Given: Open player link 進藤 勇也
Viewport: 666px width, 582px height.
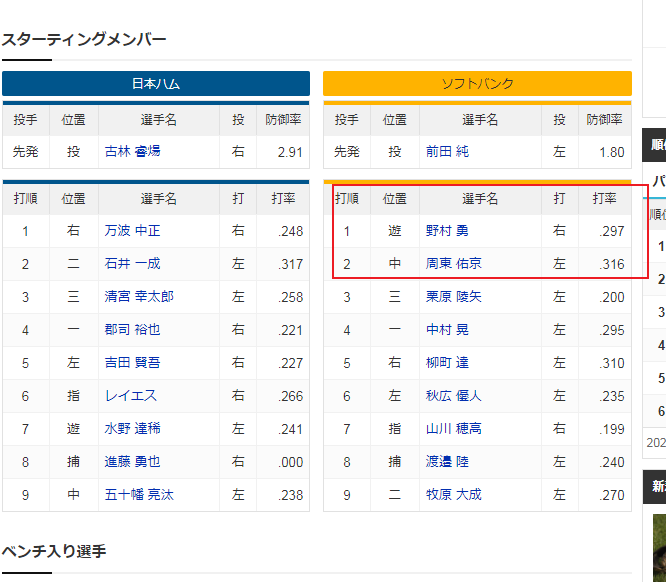Looking at the screenshot, I should click(133, 462).
